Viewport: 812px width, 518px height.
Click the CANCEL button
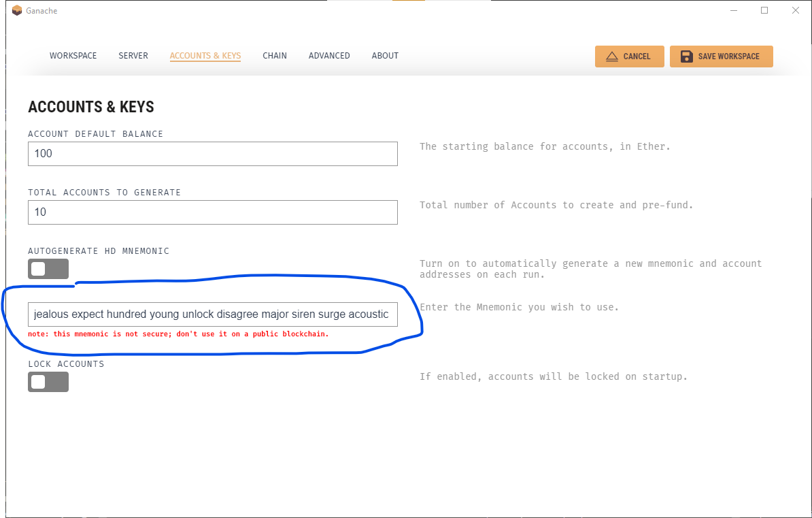[629, 56]
